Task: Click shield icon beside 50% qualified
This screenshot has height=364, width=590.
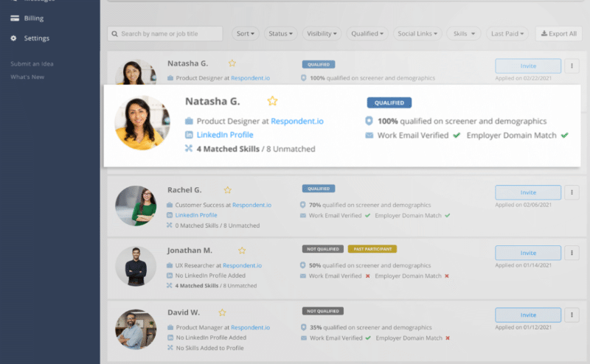Action: [x=302, y=265]
